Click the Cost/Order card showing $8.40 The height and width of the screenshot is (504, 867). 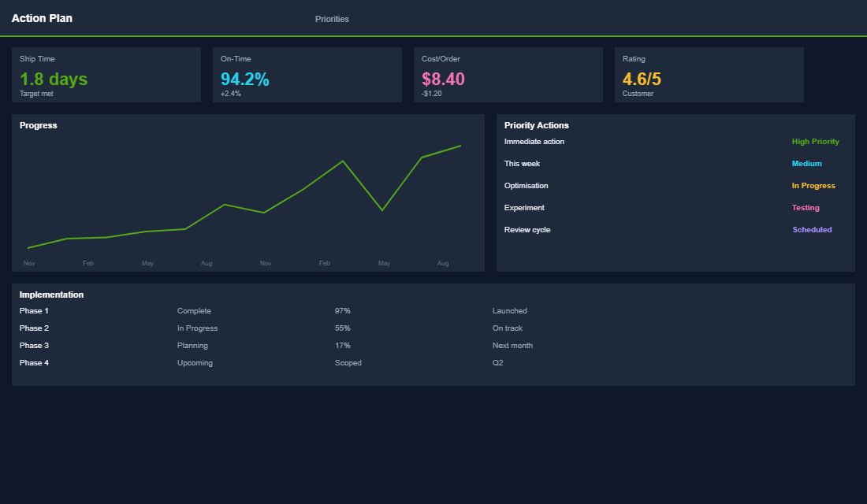pyautogui.click(x=508, y=75)
